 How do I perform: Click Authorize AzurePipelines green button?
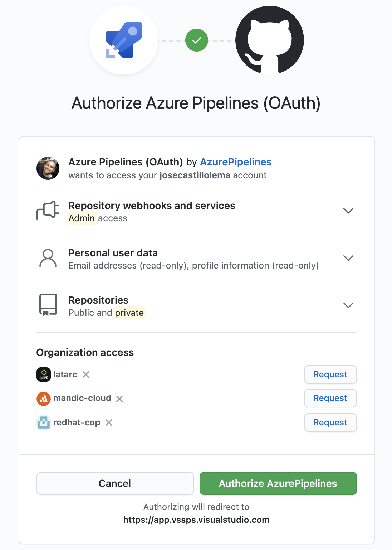click(x=278, y=483)
